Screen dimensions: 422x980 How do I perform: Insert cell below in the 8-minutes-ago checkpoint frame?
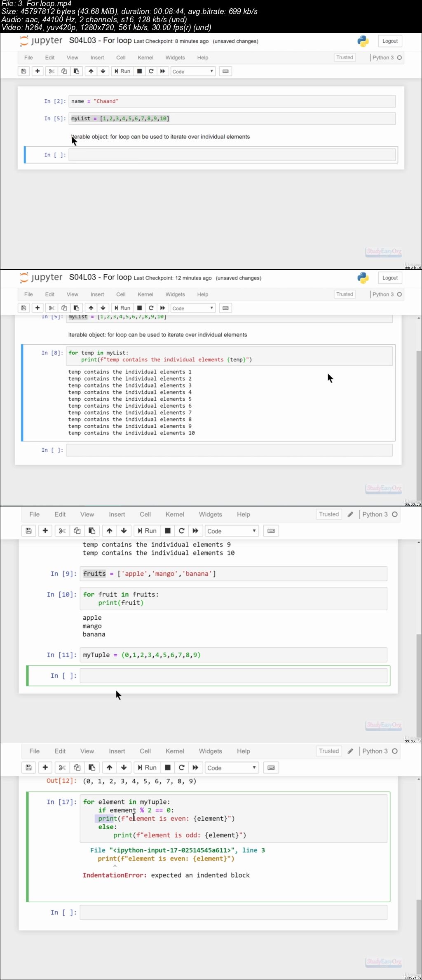coord(38,71)
